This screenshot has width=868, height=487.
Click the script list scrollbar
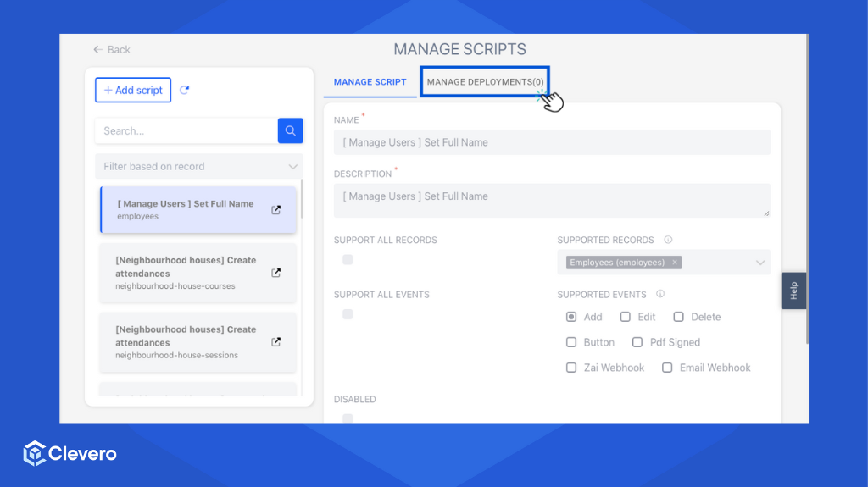[302, 198]
